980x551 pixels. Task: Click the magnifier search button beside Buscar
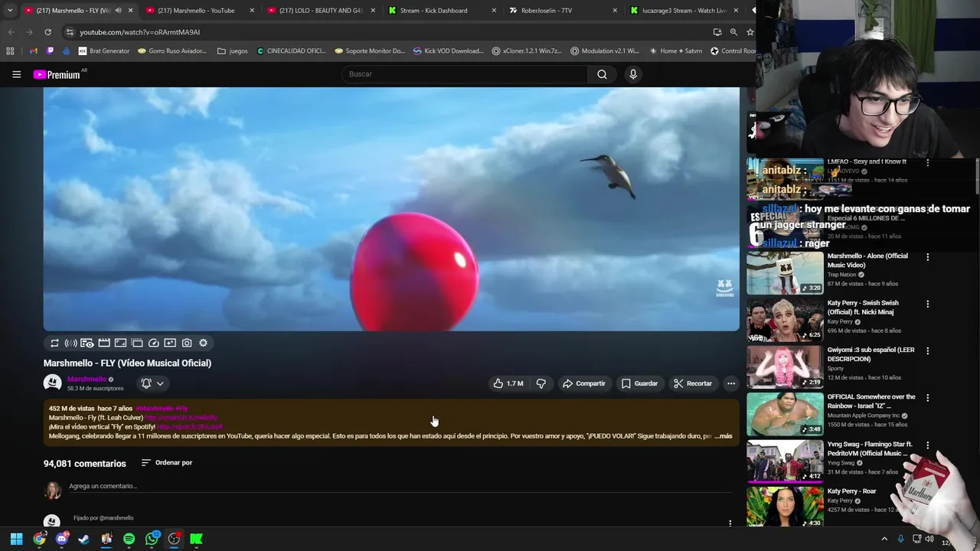(x=602, y=74)
